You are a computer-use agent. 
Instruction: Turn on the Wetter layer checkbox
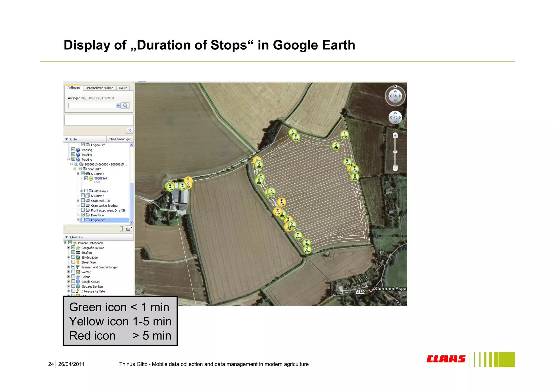point(73,272)
